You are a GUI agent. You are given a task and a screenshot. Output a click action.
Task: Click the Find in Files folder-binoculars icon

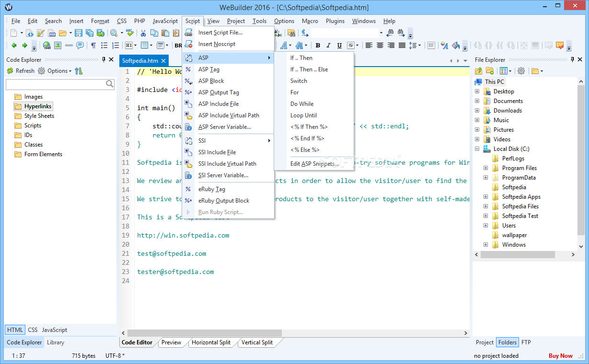(x=291, y=33)
